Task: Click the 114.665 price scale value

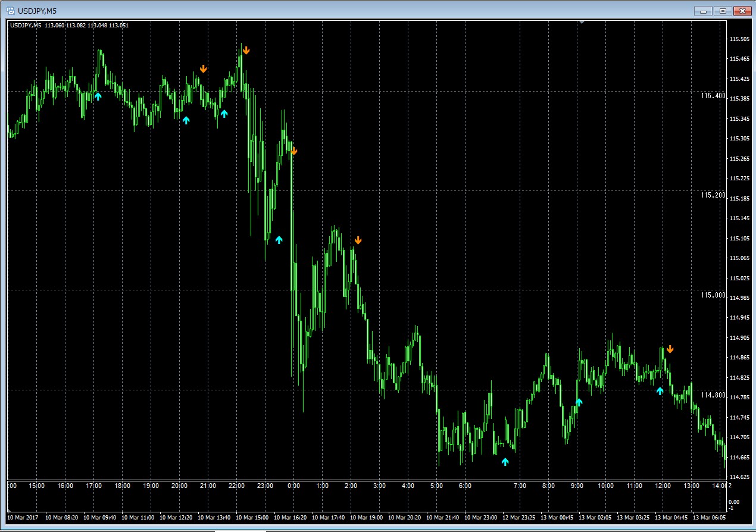Action: [x=739, y=458]
